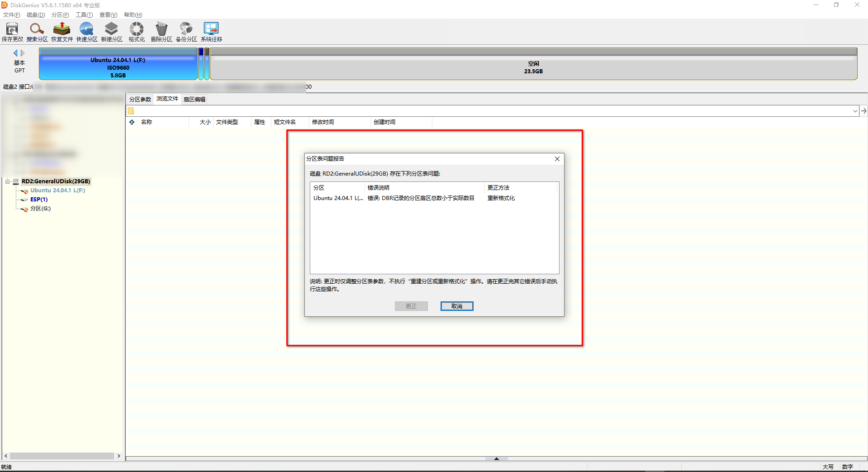
Task: Sort by the 大小 column header
Action: click(202, 122)
